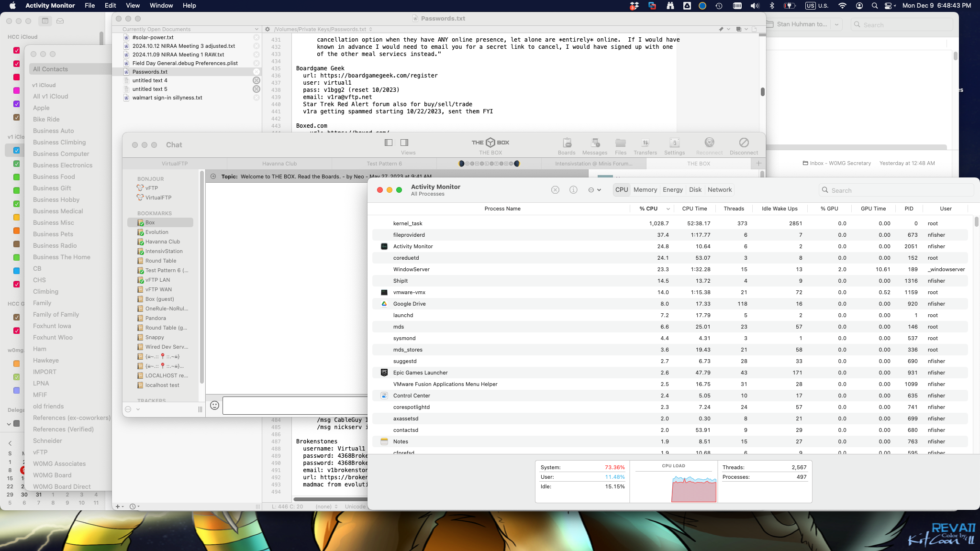The height and width of the screenshot is (551, 980).
Task: Click the inspect process info icon
Action: click(573, 190)
